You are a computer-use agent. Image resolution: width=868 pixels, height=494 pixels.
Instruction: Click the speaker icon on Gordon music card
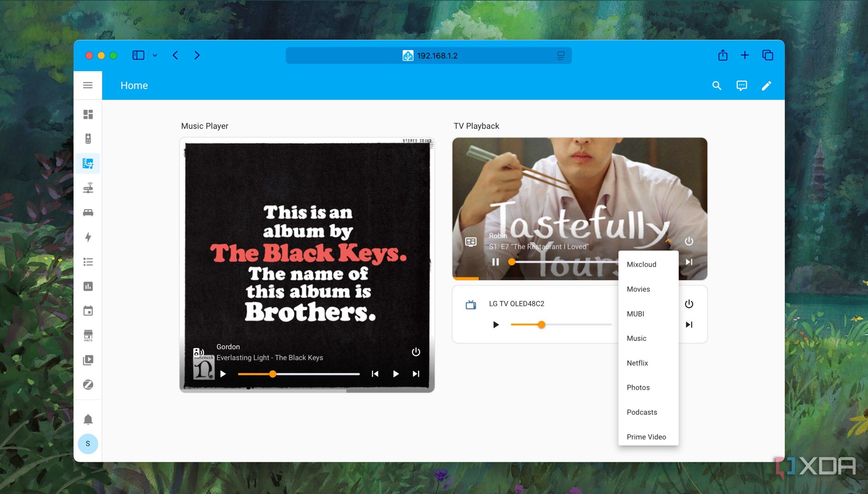tap(199, 352)
